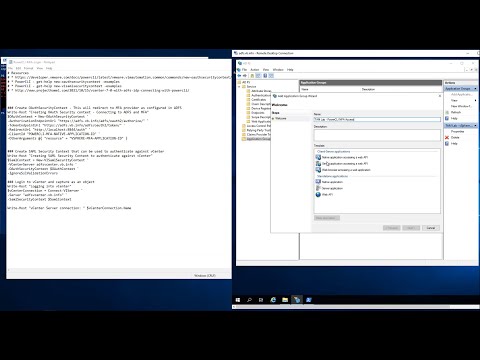Screen dimensions: 480x360
Task: Open Task View in remote taskbar
Action: click(x=261, y=300)
